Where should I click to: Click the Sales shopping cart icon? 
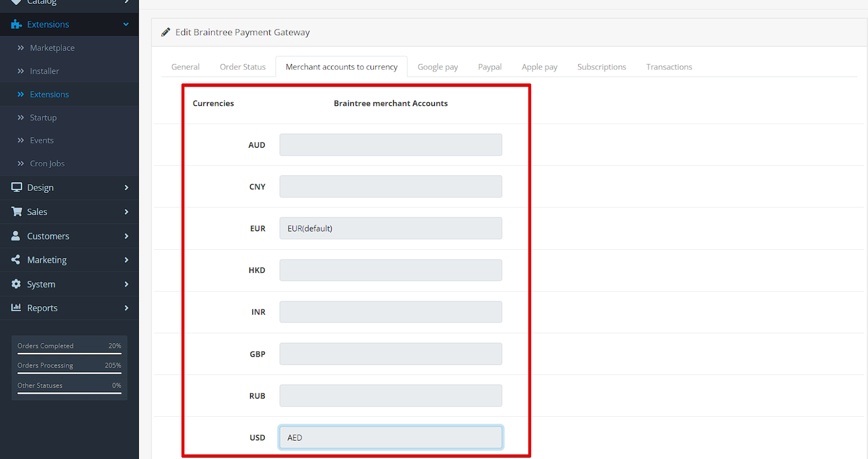coord(17,211)
